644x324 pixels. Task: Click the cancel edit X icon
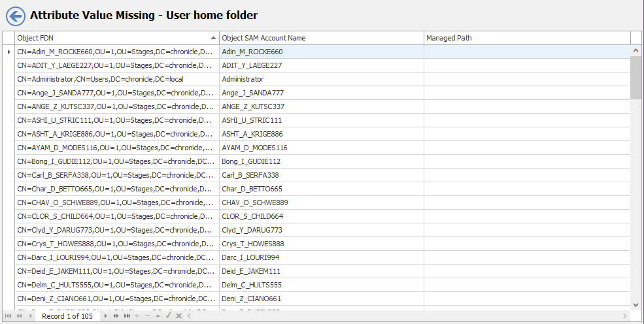coord(178,316)
